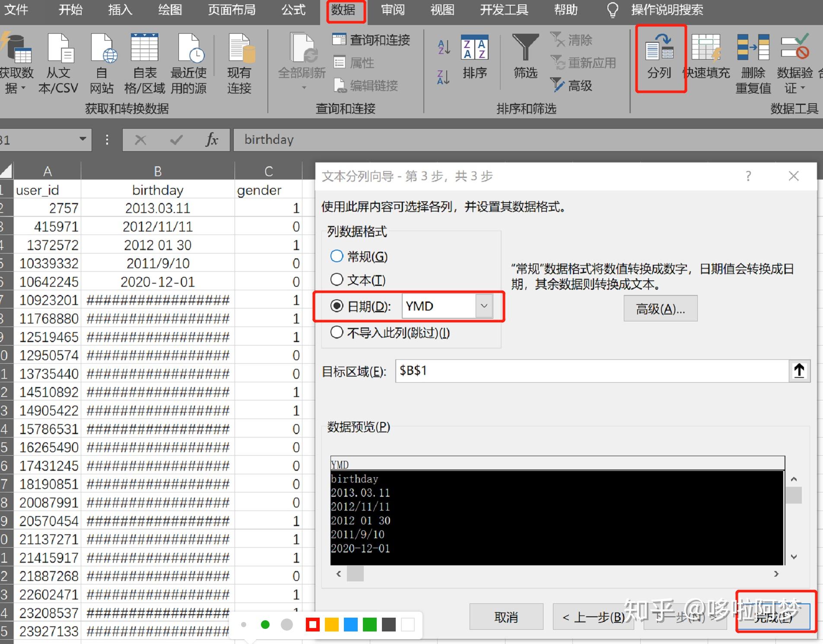The image size is (823, 644).
Task: Click cell with user_id 415971
Action: pos(48,226)
